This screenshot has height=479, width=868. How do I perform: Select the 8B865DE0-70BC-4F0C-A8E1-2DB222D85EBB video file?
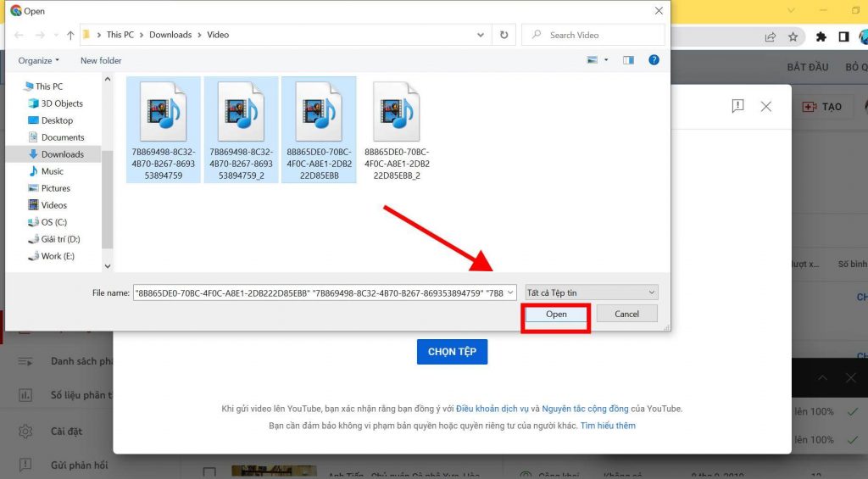pyautogui.click(x=319, y=131)
